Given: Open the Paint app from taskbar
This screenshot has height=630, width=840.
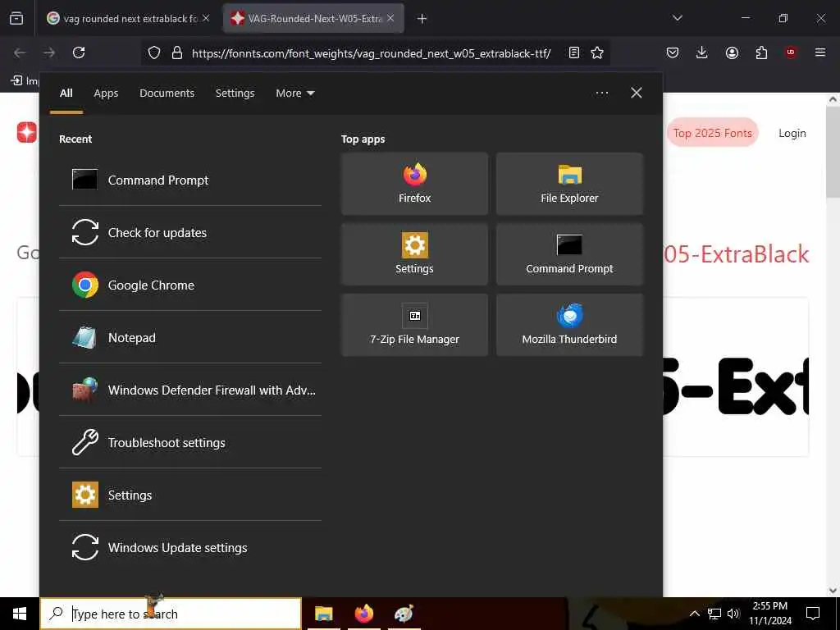Looking at the screenshot, I should click(x=404, y=614).
